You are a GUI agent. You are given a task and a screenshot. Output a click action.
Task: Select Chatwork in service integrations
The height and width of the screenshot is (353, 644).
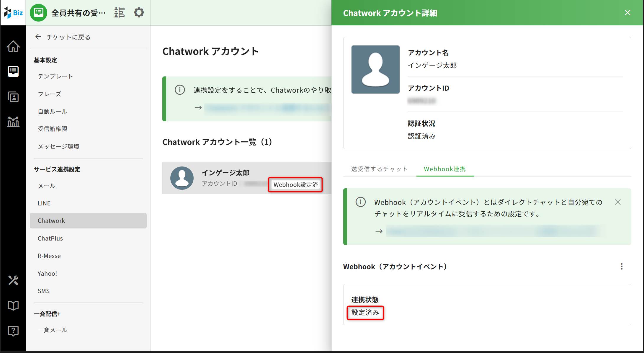(88, 220)
